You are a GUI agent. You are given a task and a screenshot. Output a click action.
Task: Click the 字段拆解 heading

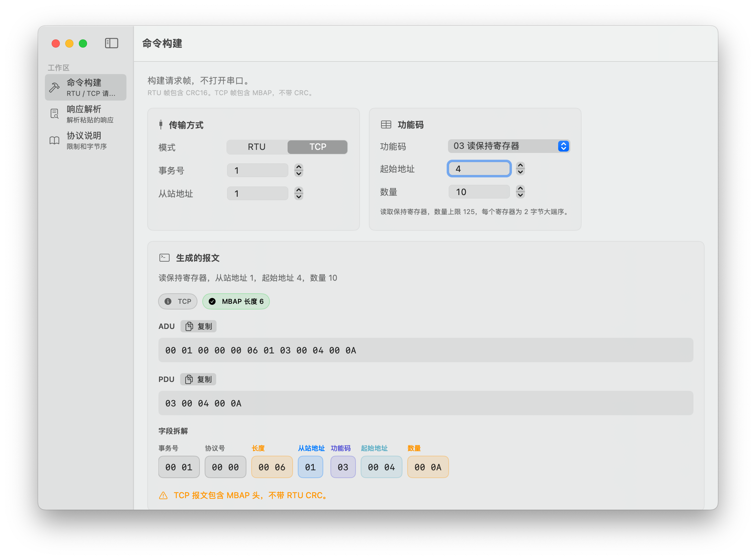[173, 431]
